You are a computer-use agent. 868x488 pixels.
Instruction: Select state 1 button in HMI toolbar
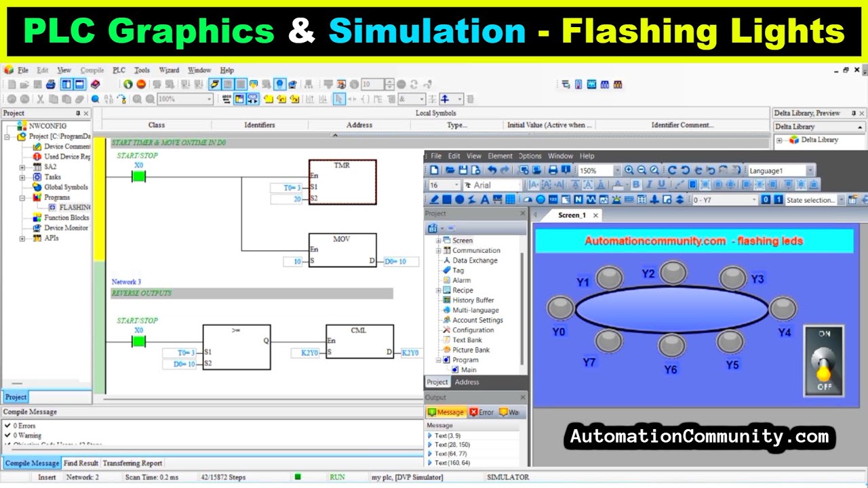click(778, 199)
